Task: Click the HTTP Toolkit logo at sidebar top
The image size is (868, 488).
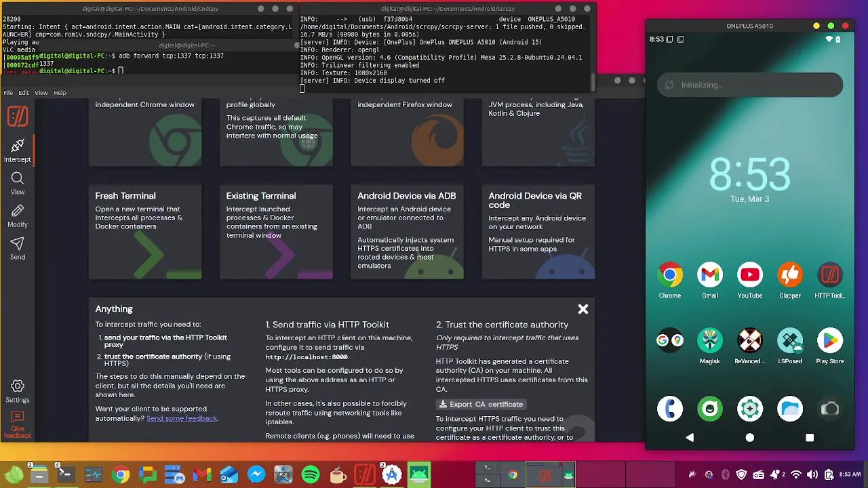Action: [18, 117]
